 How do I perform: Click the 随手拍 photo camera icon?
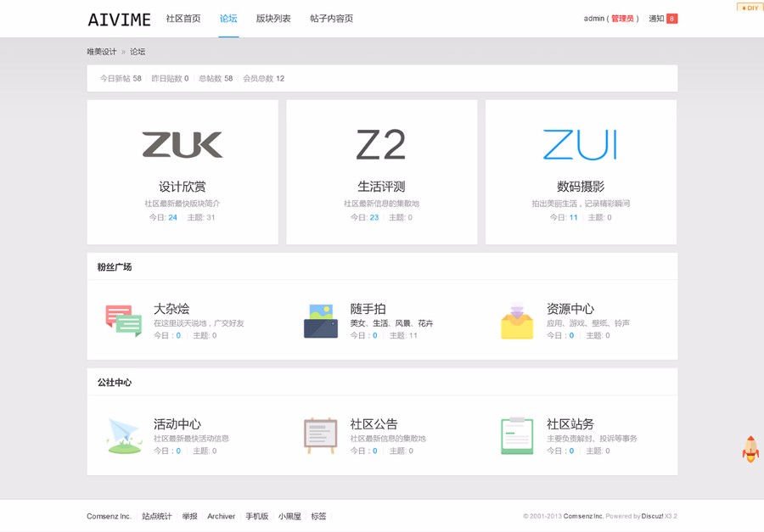tap(321, 321)
